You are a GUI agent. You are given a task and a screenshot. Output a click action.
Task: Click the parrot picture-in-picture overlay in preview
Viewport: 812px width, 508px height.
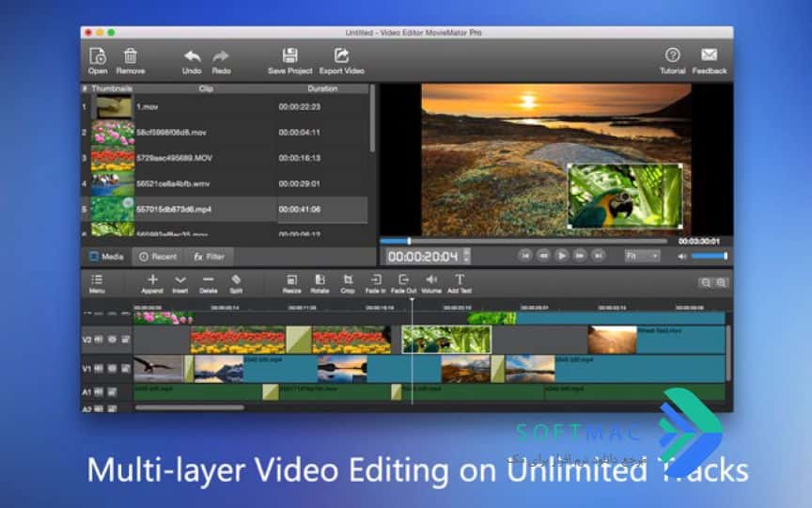[625, 196]
